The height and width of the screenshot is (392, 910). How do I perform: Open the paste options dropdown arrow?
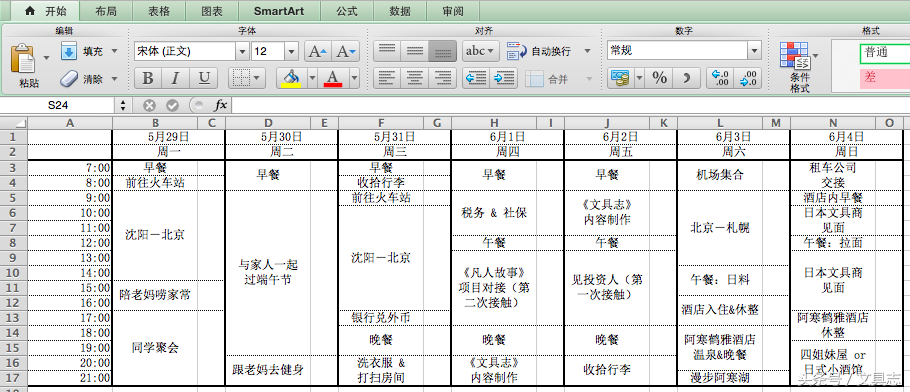click(x=46, y=57)
